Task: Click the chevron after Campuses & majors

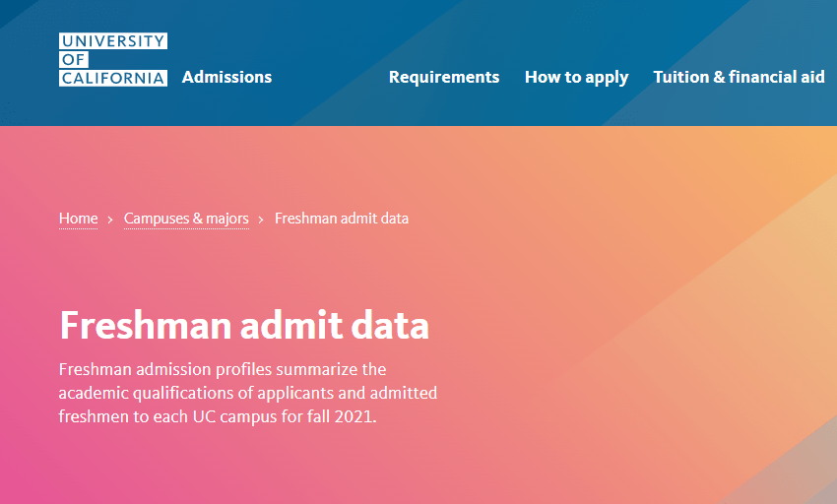Action: pyautogui.click(x=261, y=220)
